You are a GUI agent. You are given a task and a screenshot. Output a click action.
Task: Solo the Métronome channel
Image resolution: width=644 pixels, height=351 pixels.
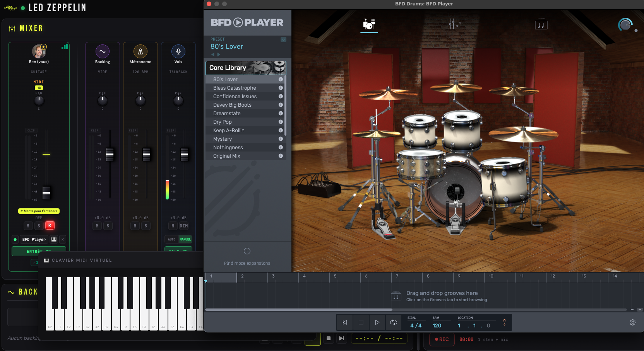[x=146, y=226]
